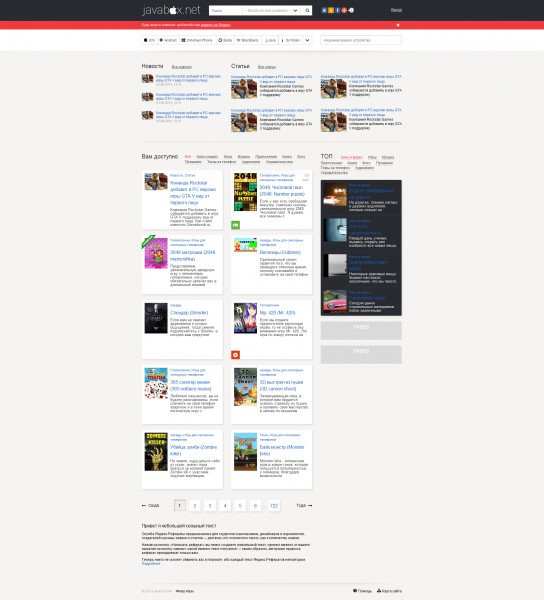Focus the header search text field
The height and width of the screenshot is (600, 544).
pos(226,10)
